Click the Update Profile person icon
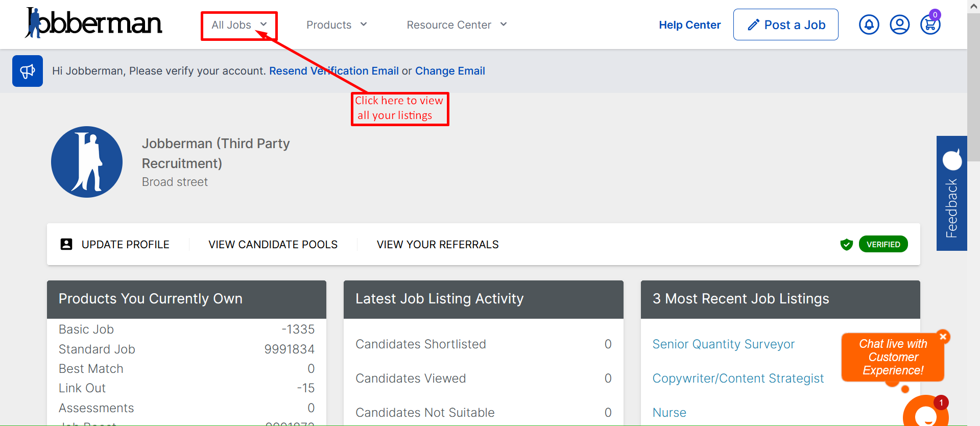The width and height of the screenshot is (980, 426). pos(66,244)
